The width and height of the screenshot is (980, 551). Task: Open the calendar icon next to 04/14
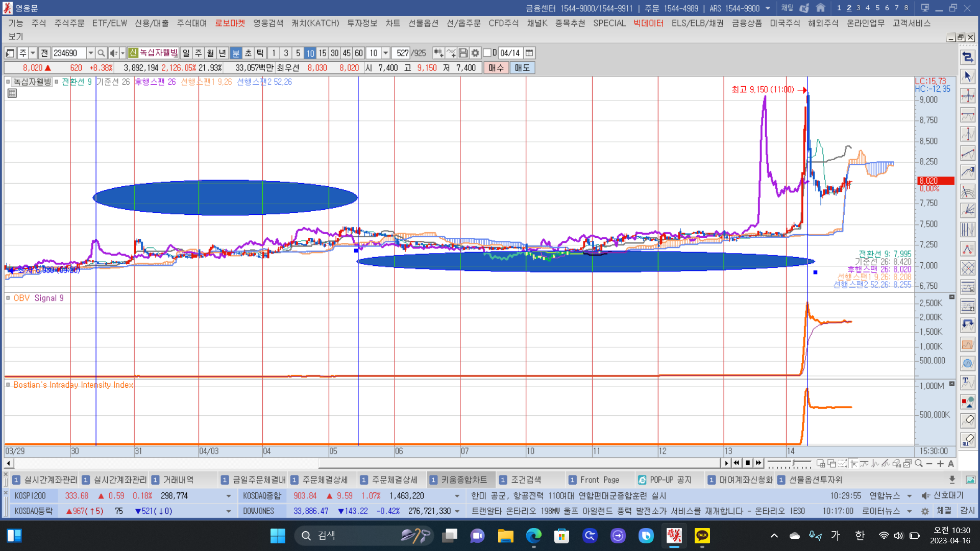(x=529, y=53)
